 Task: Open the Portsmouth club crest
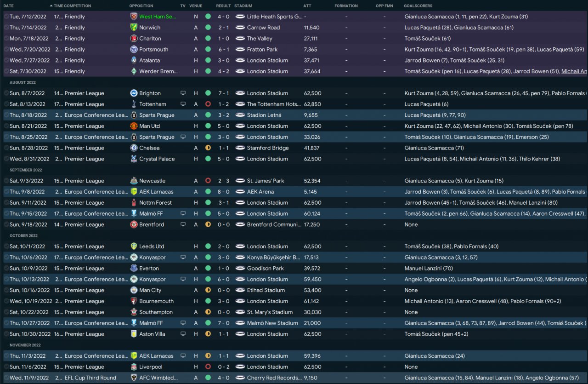pyautogui.click(x=134, y=50)
